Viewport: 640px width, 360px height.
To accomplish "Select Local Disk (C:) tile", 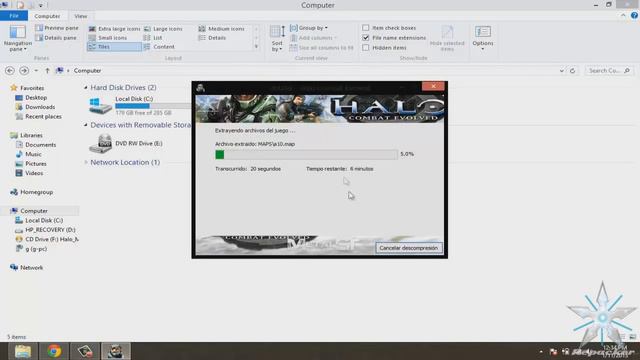I will [139, 106].
